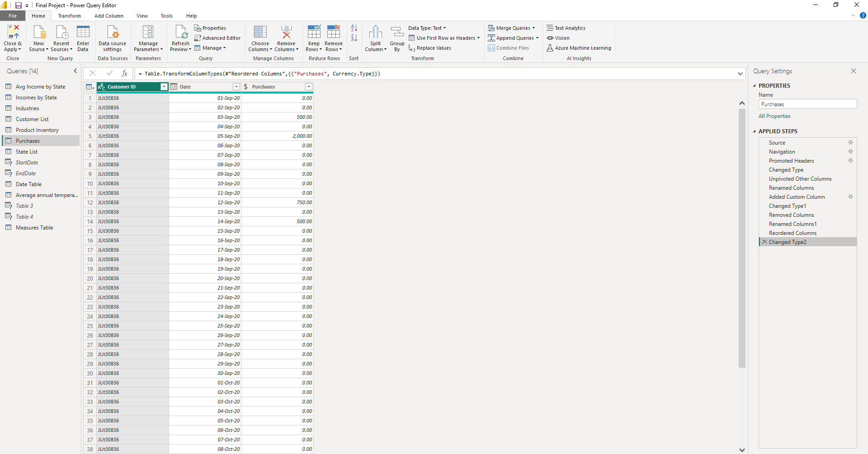Select the Product Inventory query
868x454 pixels.
click(41, 130)
